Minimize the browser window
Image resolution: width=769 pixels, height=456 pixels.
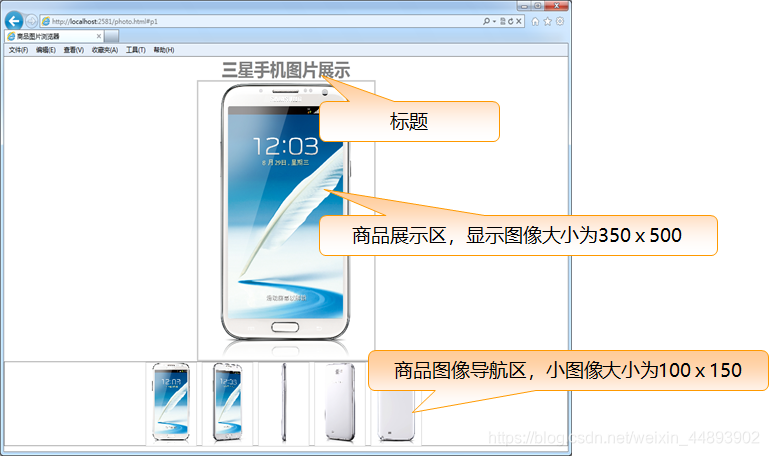coord(524,6)
